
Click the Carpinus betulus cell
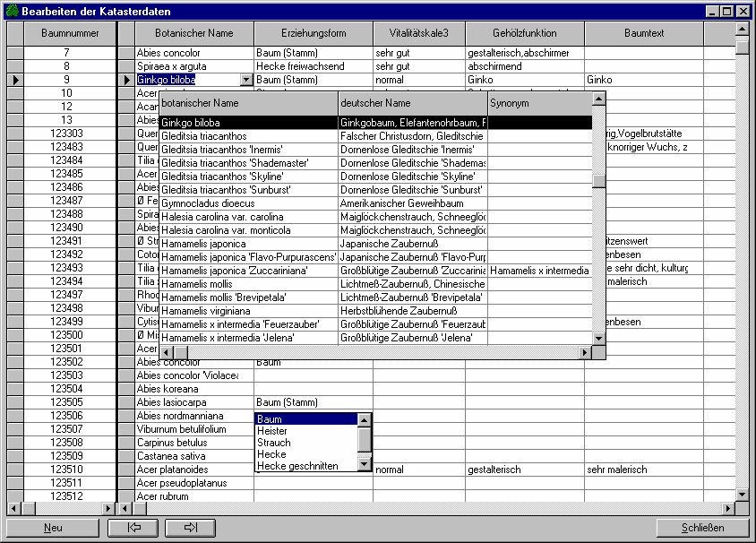click(x=194, y=443)
